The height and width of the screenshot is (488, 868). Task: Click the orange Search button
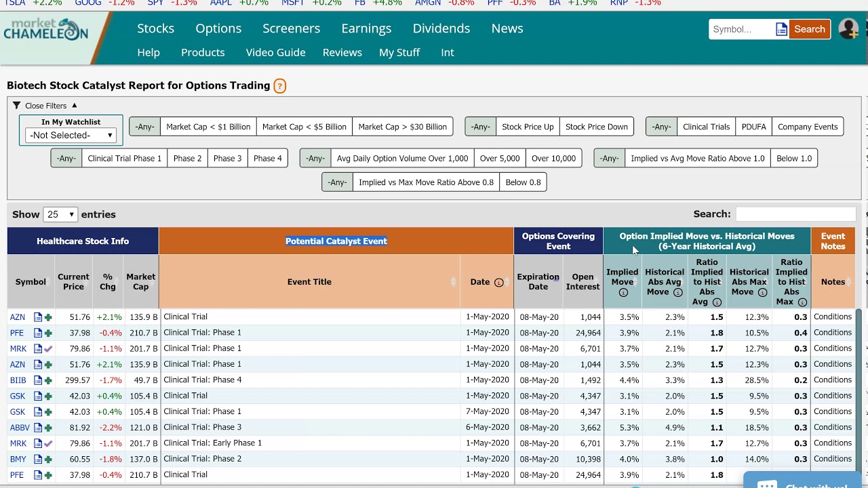[810, 29]
